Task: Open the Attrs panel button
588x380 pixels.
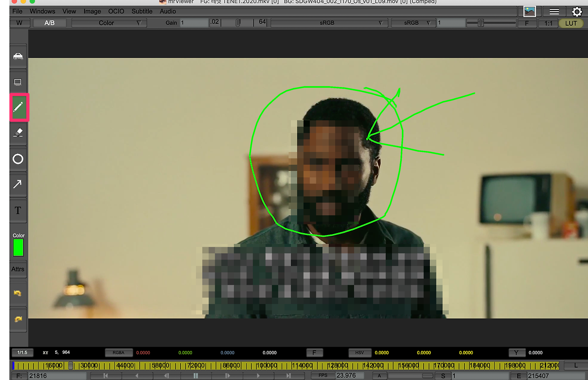Action: click(18, 269)
